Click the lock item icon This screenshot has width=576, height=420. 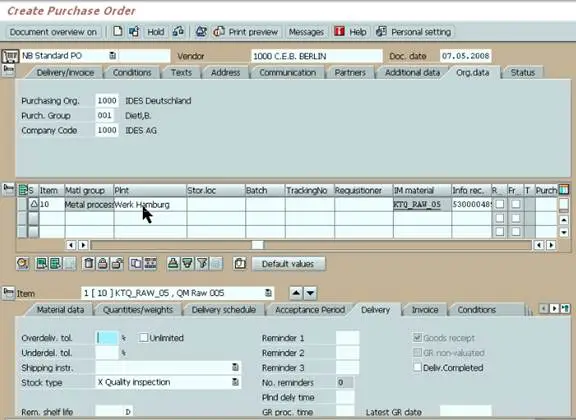coord(103,263)
